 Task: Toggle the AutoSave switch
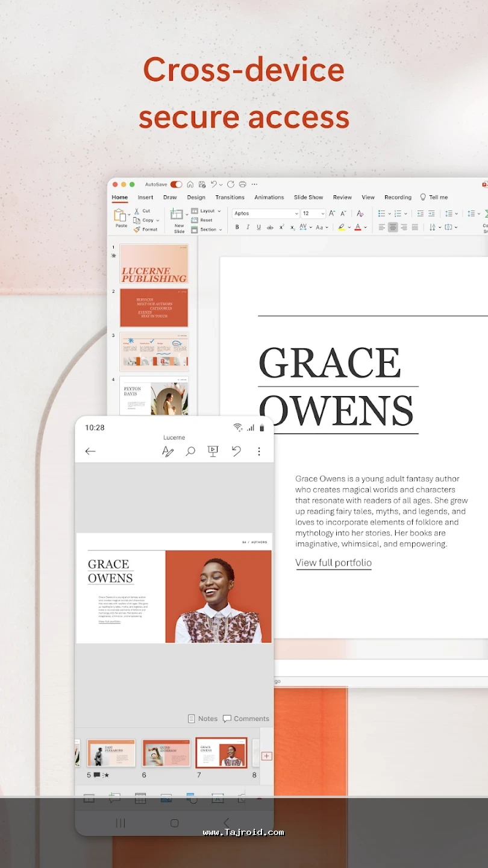point(176,184)
